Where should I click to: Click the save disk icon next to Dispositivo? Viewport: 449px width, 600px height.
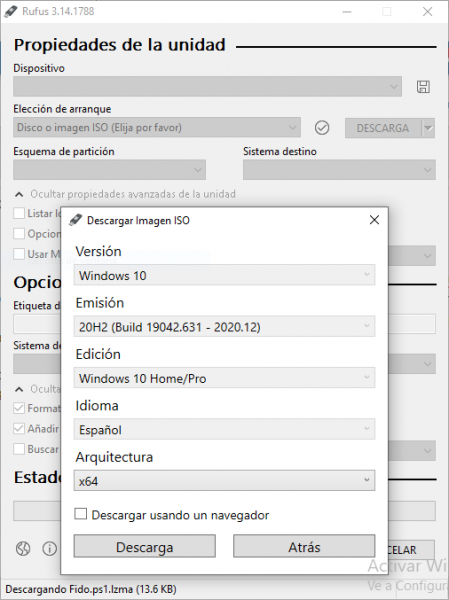(423, 87)
